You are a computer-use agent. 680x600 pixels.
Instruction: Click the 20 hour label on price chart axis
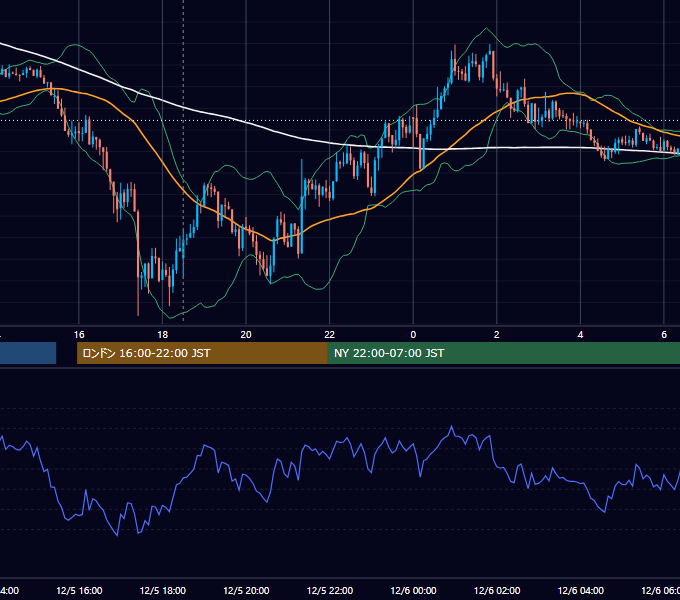click(246, 335)
